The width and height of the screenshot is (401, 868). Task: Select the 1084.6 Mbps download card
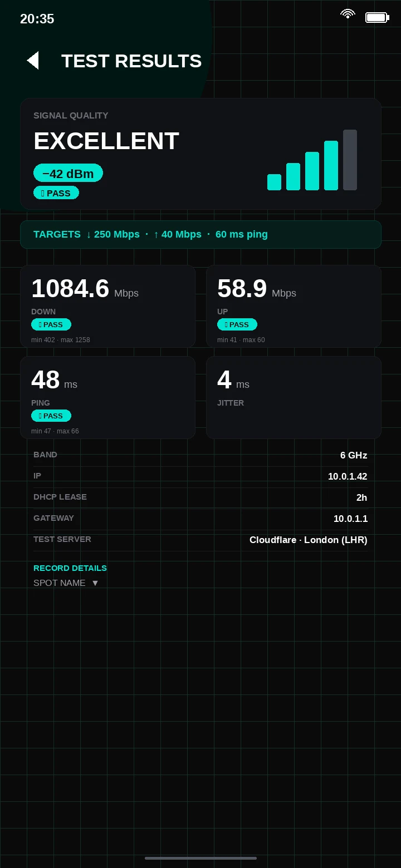click(107, 307)
